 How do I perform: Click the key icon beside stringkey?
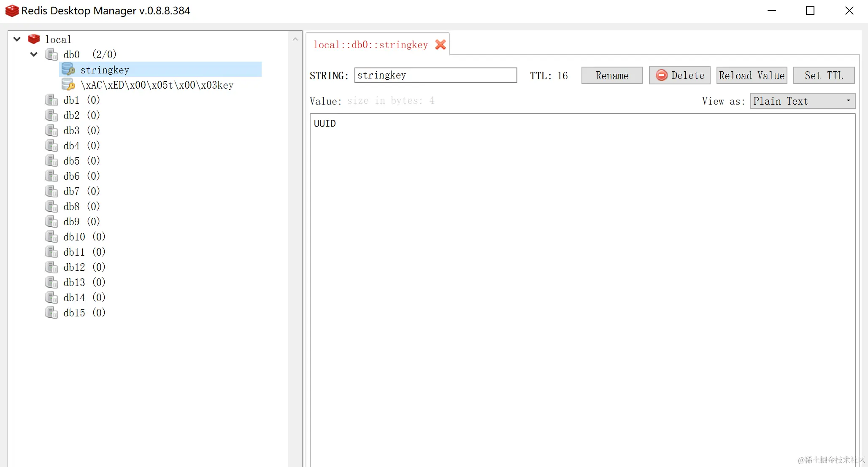(x=68, y=70)
